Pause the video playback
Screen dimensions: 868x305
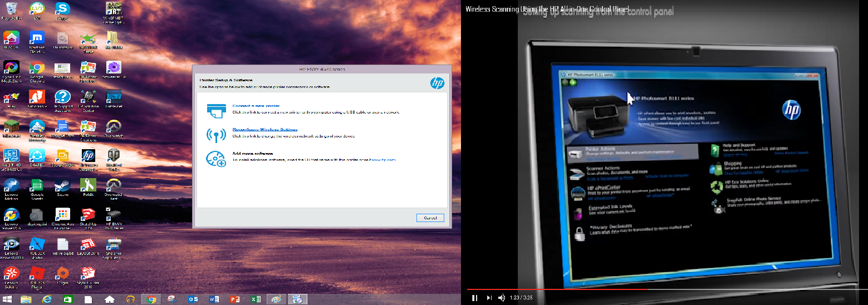(x=474, y=298)
